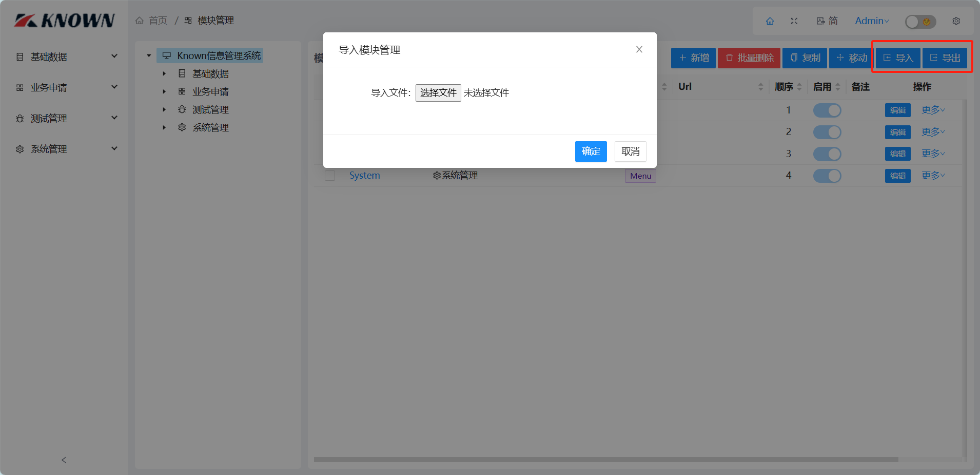Select Known信息管理系统 root node
The height and width of the screenshot is (475, 980).
(x=210, y=55)
